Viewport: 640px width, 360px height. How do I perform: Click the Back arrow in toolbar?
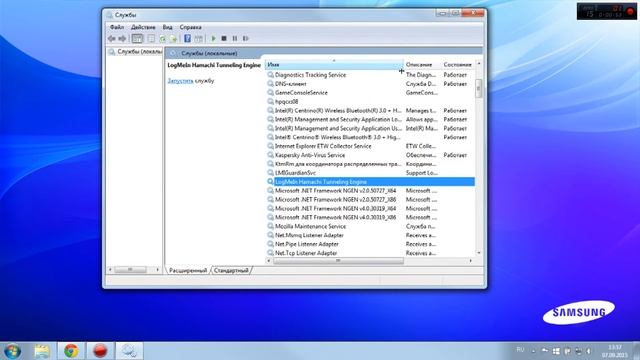[x=111, y=38]
